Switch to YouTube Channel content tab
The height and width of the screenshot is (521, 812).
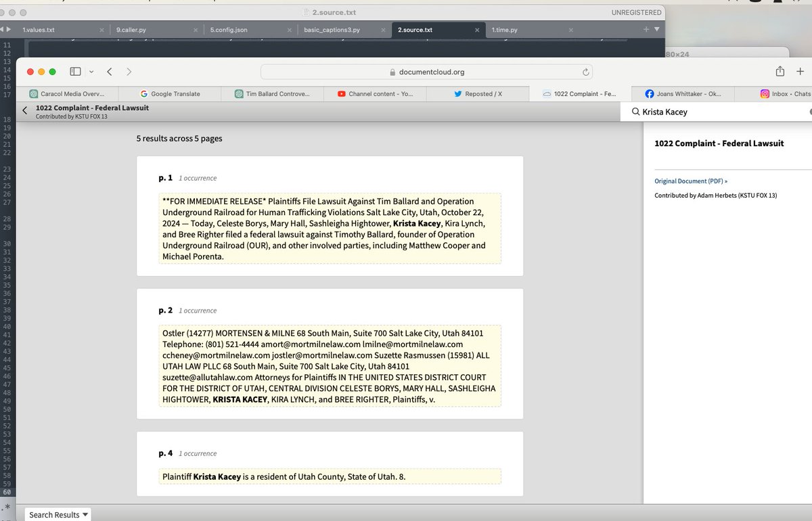[376, 93]
